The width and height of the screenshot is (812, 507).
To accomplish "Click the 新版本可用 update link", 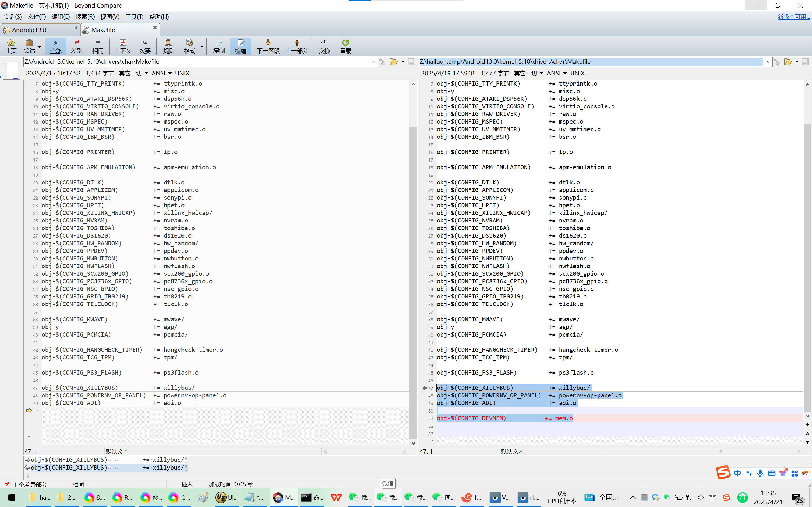I will pyautogui.click(x=793, y=17).
